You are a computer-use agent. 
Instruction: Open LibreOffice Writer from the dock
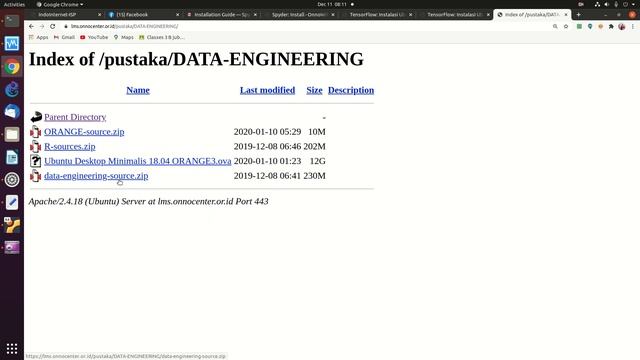(x=12, y=157)
